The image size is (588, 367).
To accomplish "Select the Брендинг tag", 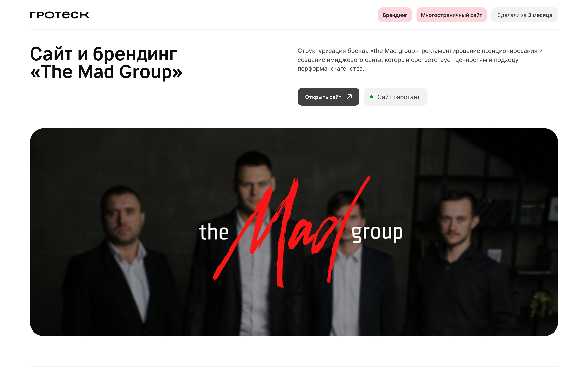I will [x=395, y=15].
